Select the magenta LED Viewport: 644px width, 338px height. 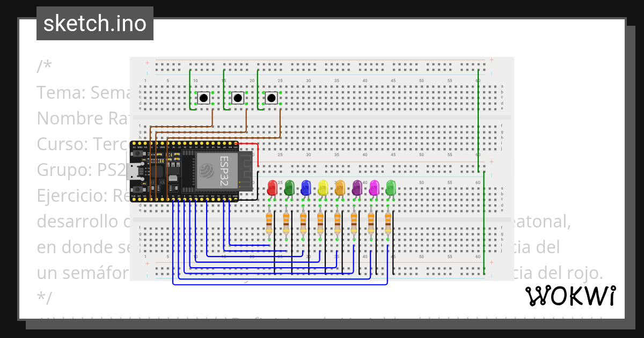pos(374,189)
